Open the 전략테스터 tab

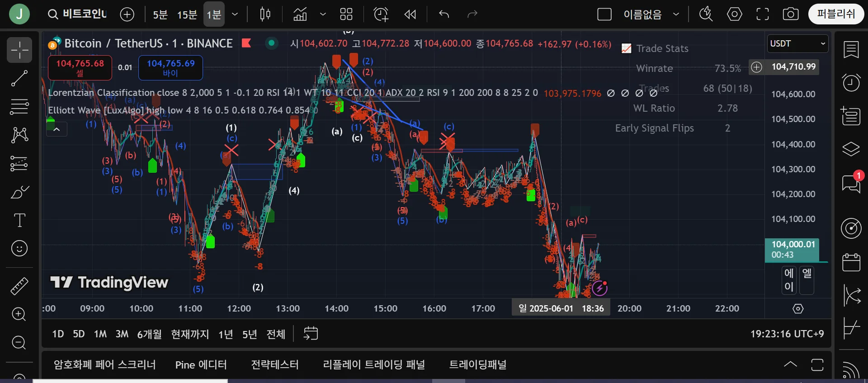coord(275,365)
